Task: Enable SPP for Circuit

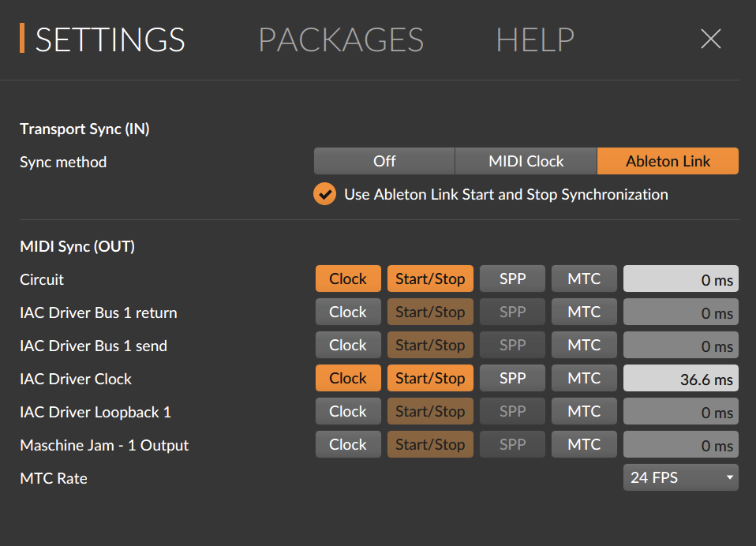Action: point(512,279)
